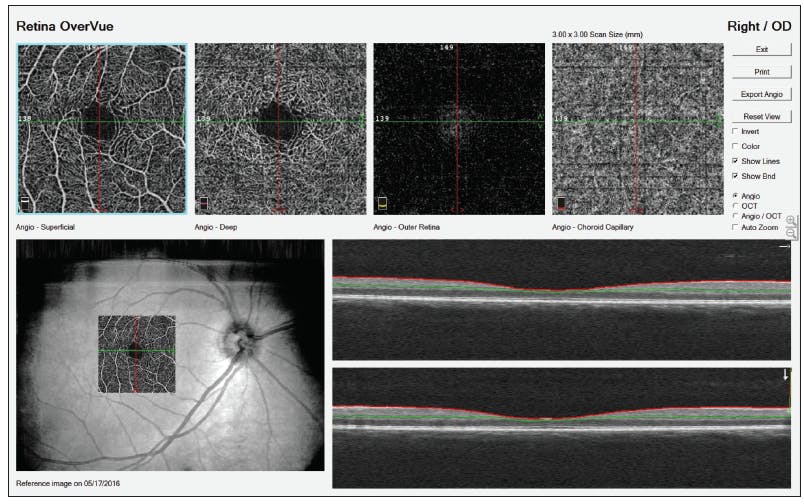Enable the Auto Zoom checkbox
804x504 pixels.
tap(736, 228)
